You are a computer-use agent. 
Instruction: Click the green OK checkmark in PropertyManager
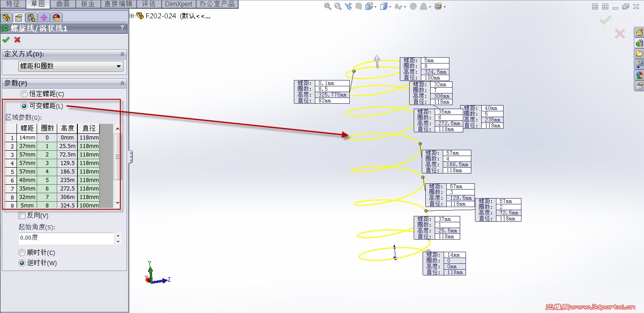[x=6, y=39]
